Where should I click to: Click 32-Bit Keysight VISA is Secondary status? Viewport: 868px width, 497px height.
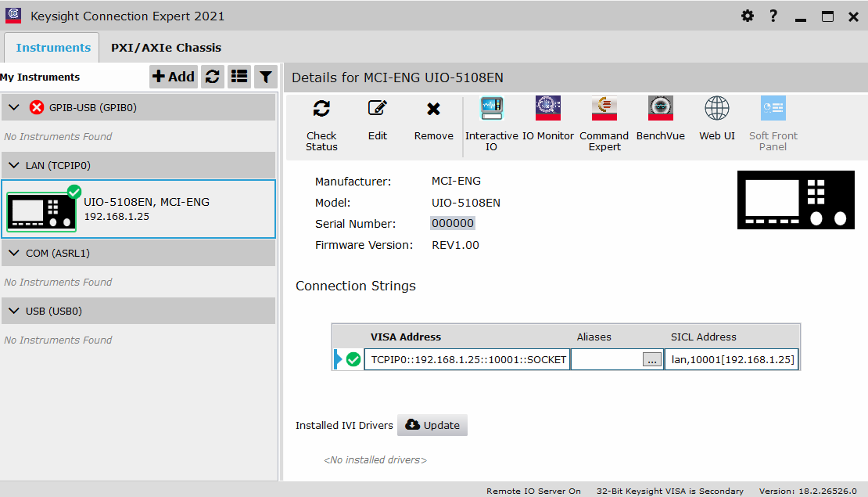[670, 491]
